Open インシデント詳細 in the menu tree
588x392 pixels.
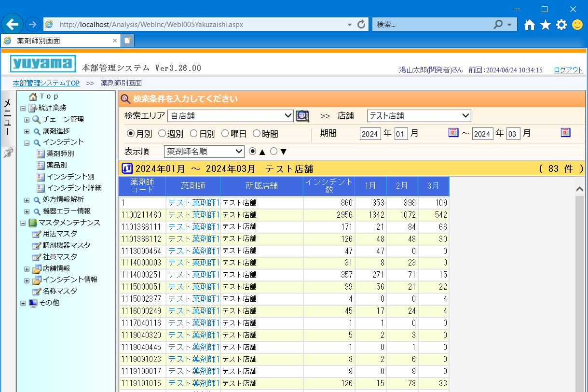74,188
